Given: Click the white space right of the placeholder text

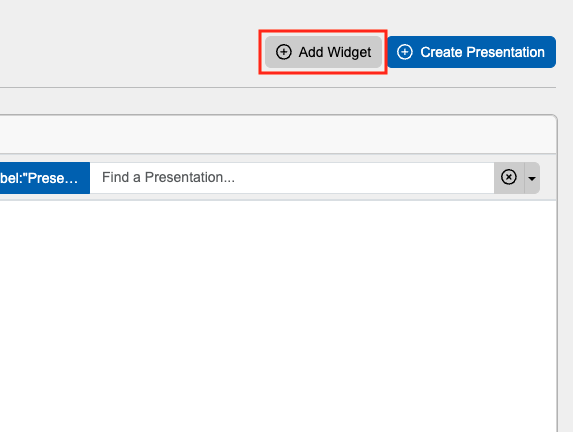Looking at the screenshot, I should tap(364, 178).
